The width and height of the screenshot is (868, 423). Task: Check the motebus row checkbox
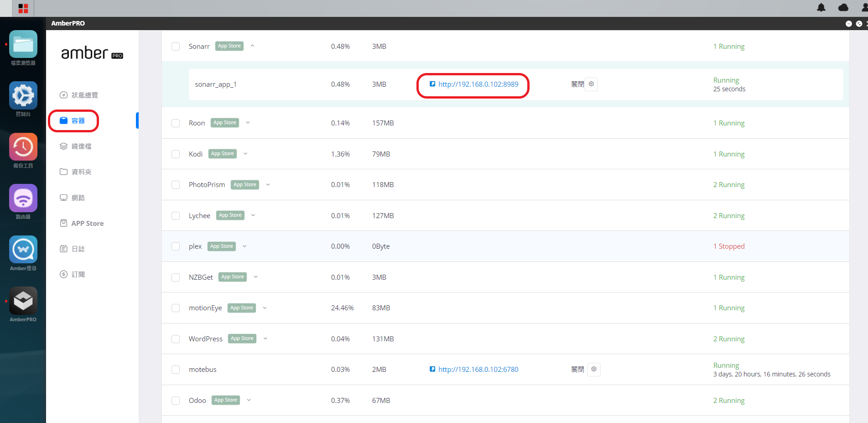tap(176, 370)
